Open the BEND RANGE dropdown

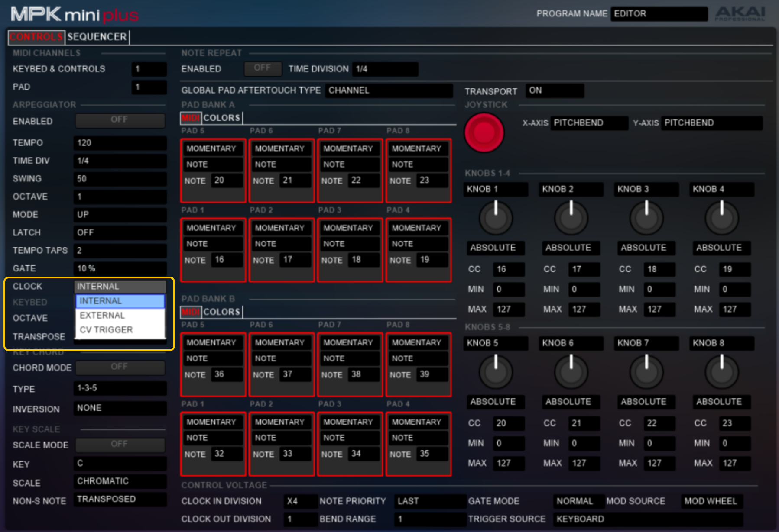430,519
